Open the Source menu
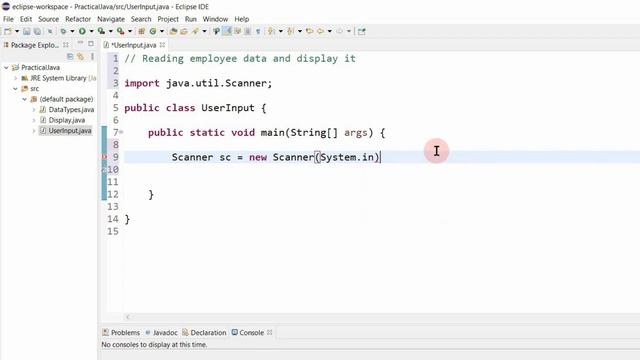The image size is (640, 360). tap(49, 19)
